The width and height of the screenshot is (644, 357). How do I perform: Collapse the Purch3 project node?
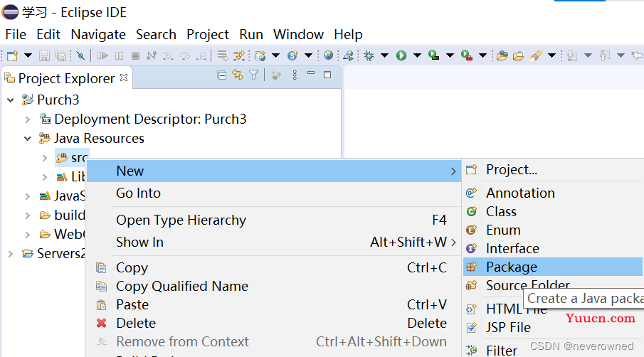pyautogui.click(x=11, y=100)
